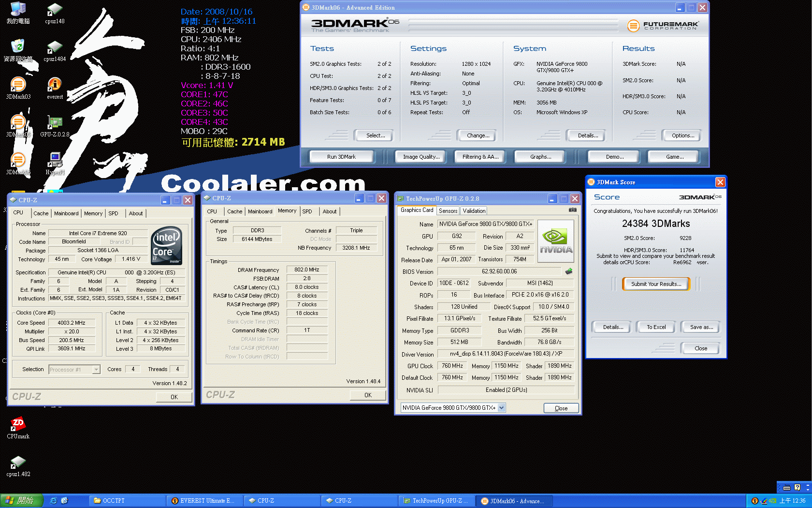
Task: Click the NVIDIA logo in GPU-Z
Action: [556, 241]
